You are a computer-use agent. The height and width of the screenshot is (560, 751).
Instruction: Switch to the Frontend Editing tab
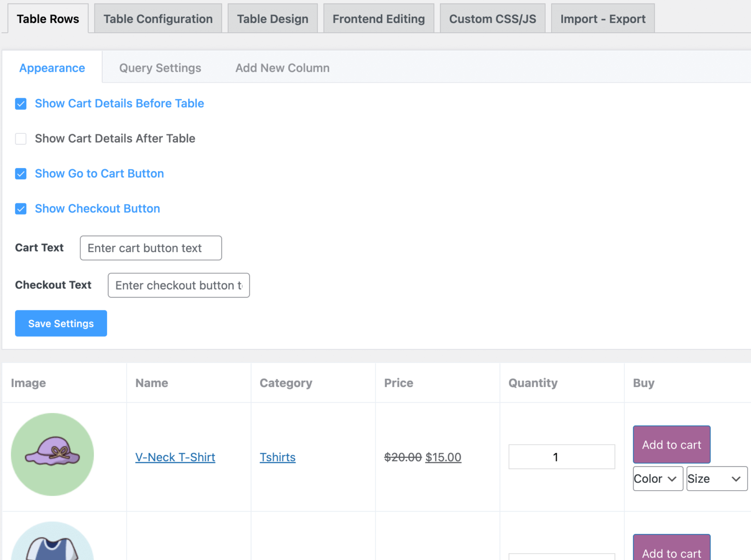(x=378, y=19)
